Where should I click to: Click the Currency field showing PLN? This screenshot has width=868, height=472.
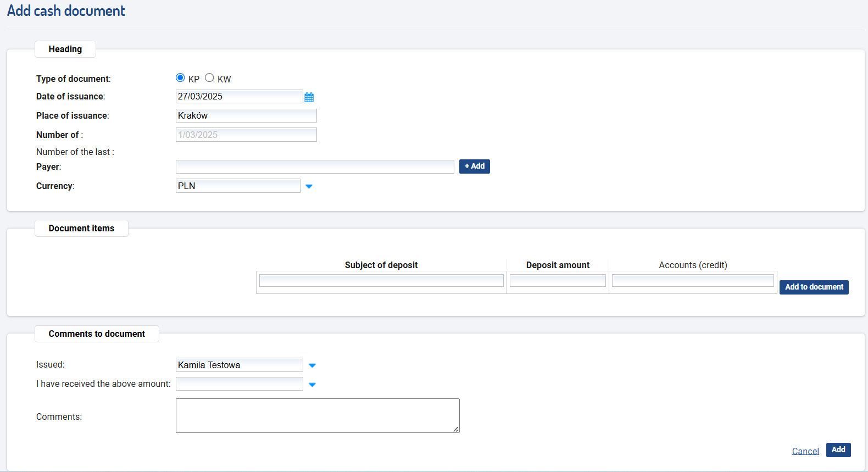(x=238, y=186)
